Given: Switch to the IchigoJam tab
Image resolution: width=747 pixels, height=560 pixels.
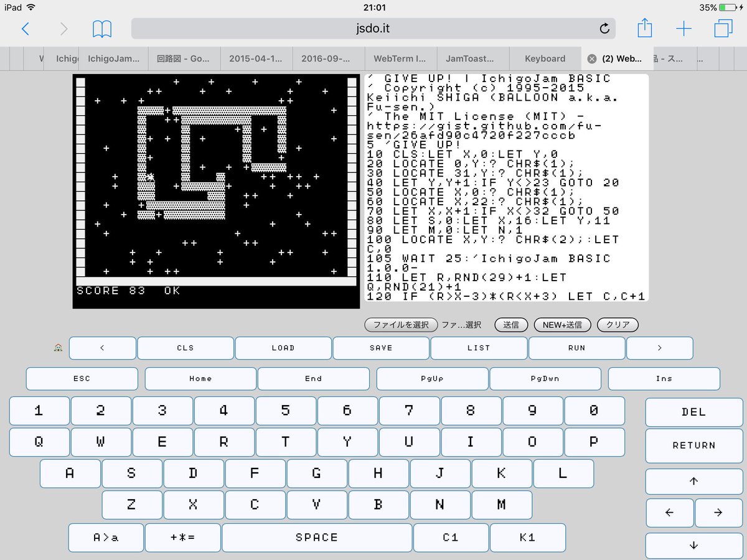Looking at the screenshot, I should tap(113, 58).
